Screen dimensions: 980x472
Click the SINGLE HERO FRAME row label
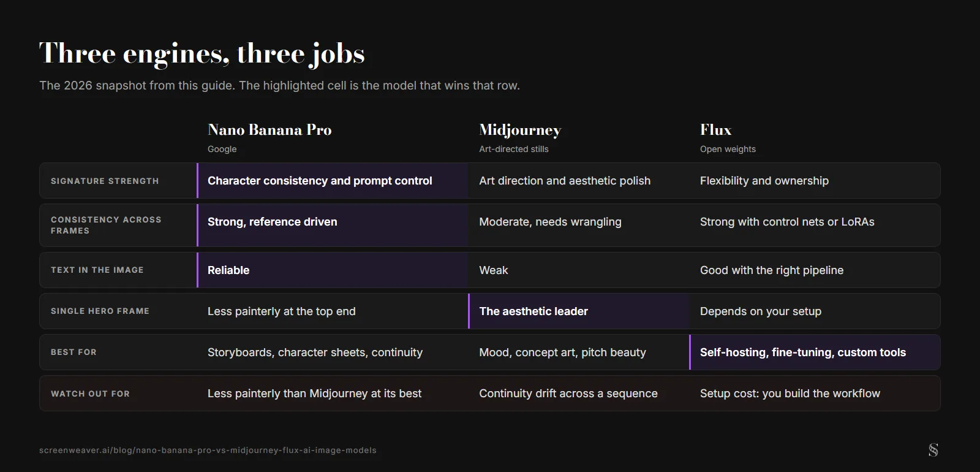100,311
